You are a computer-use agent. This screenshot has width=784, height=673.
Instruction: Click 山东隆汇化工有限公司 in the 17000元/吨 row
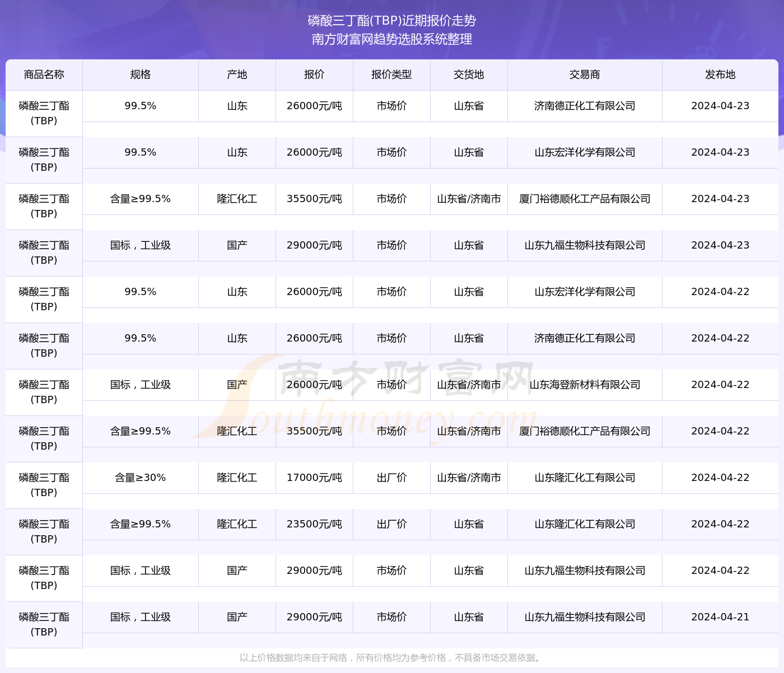click(585, 478)
